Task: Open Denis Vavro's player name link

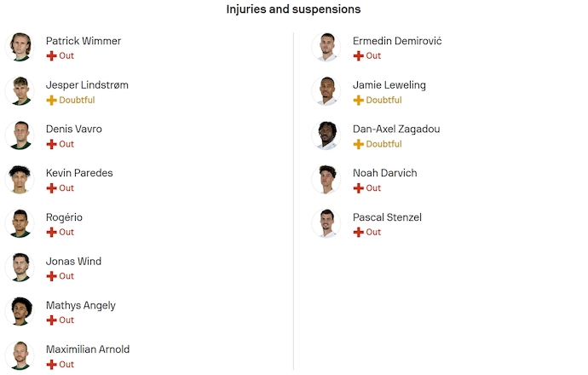Action: pyautogui.click(x=73, y=129)
